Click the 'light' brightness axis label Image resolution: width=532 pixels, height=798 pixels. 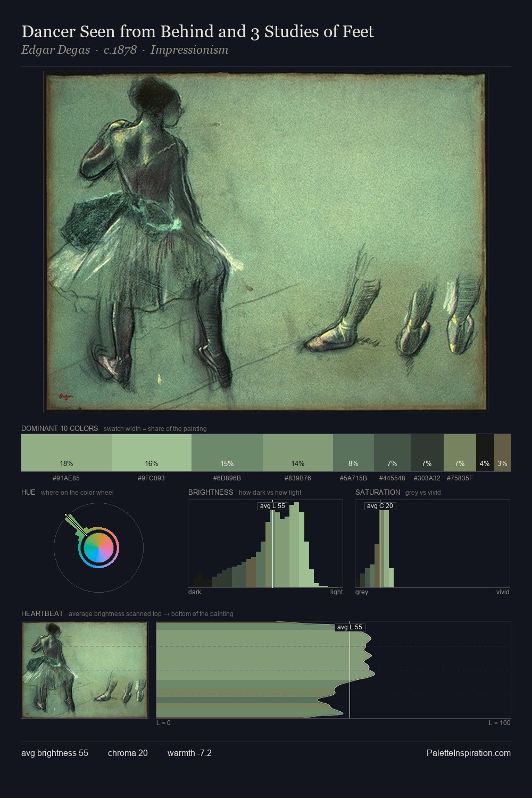[x=336, y=592]
